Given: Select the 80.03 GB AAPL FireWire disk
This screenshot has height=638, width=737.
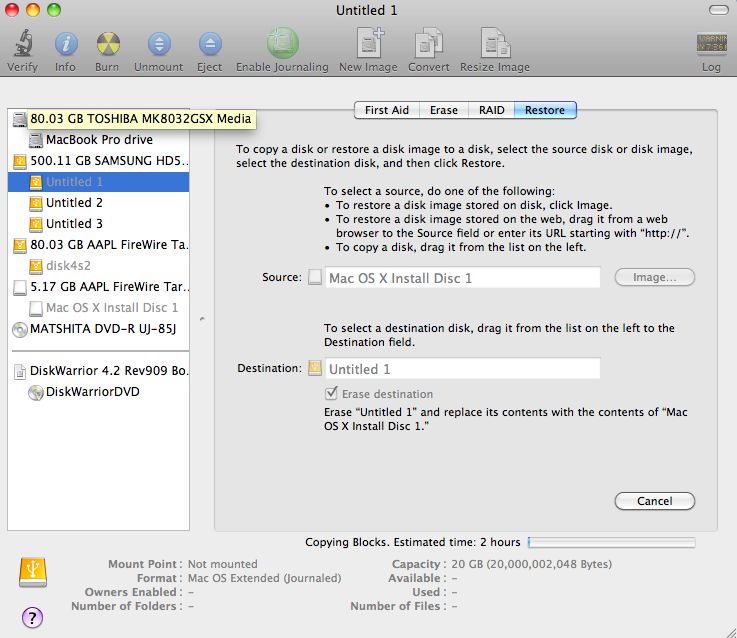Looking at the screenshot, I should (99, 244).
